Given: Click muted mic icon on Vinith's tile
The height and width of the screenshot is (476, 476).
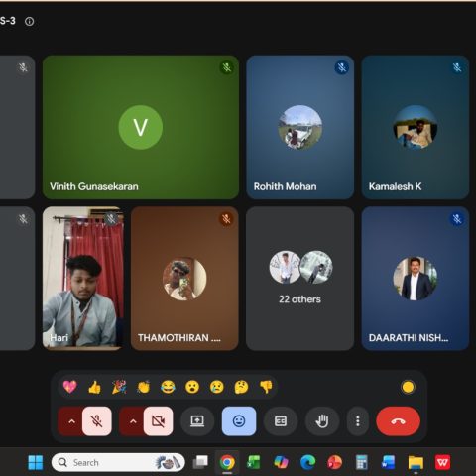Looking at the screenshot, I should click(x=227, y=67).
